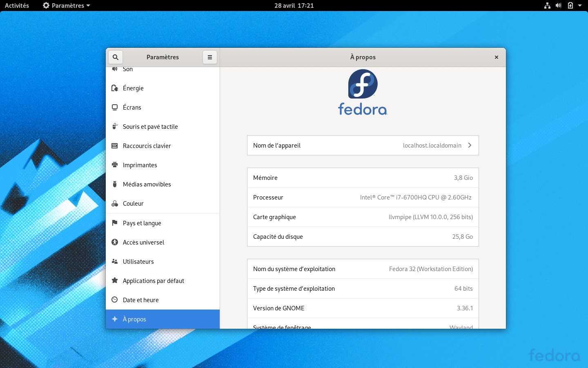588x368 pixels.
Task: Click the Carte graphique label
Action: pos(274,217)
